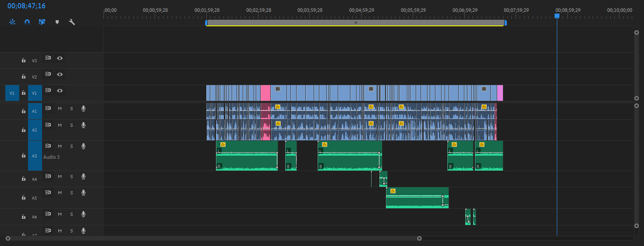This screenshot has height=246, width=644.
Task: Click the V1 source patching button
Action: (12, 93)
